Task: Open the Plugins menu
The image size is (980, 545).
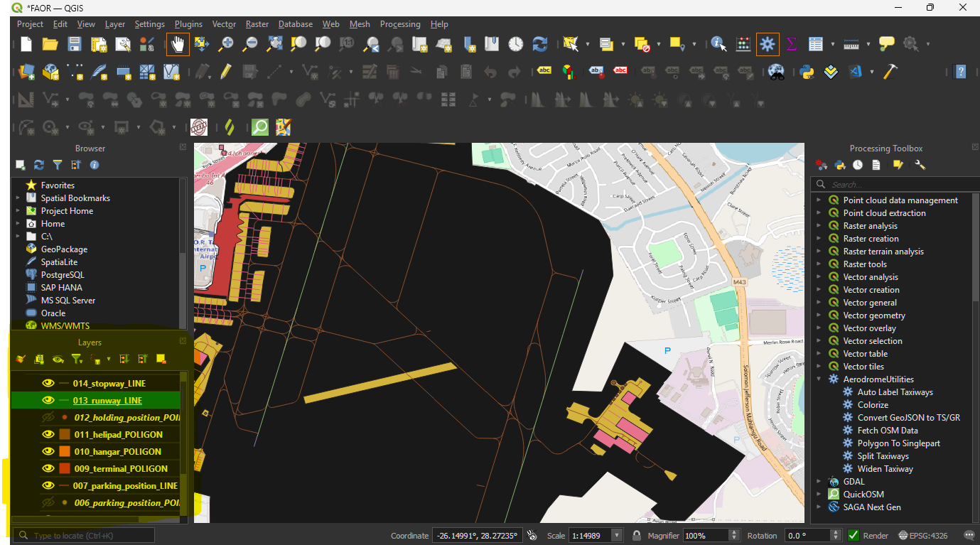Action: point(188,24)
